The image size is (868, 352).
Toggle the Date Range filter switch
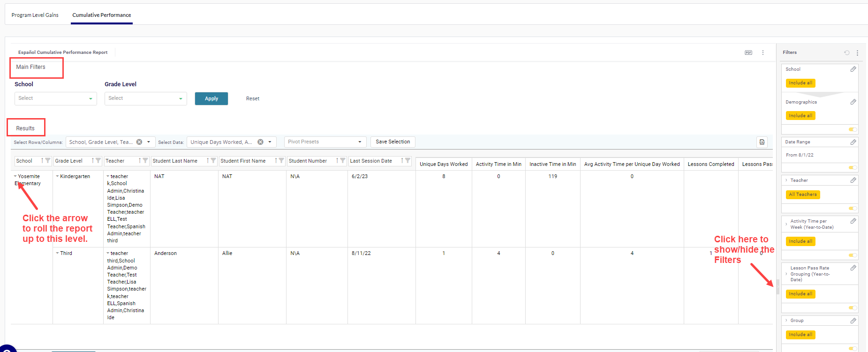853,167
